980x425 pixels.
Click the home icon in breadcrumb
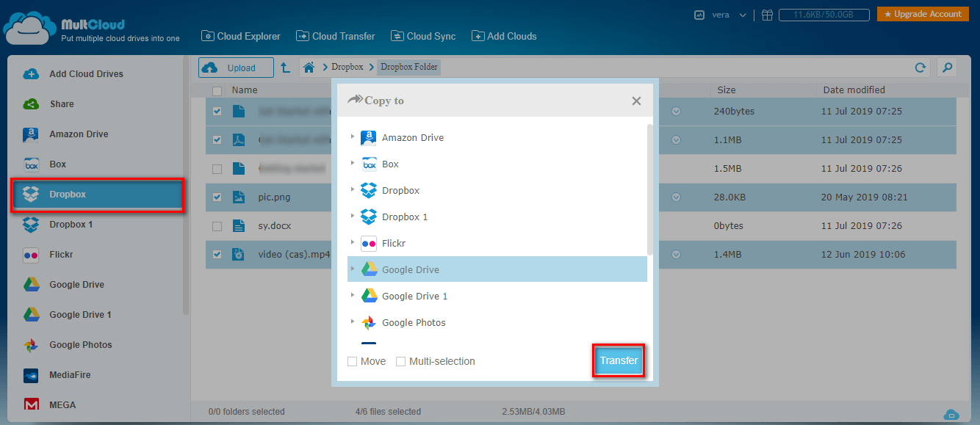pyautogui.click(x=309, y=68)
